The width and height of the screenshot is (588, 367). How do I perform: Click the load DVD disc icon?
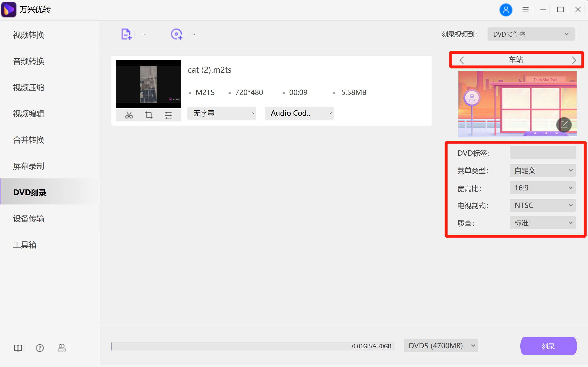click(x=177, y=34)
